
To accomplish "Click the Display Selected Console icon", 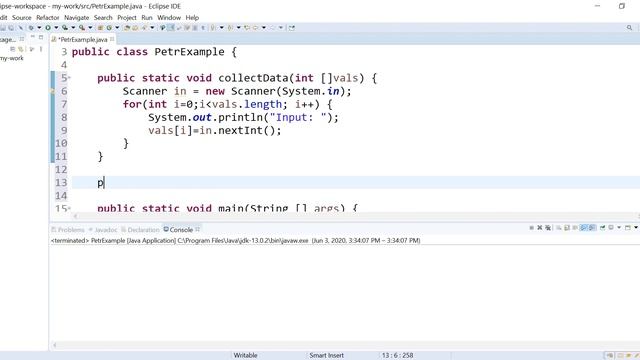I will [x=611, y=228].
